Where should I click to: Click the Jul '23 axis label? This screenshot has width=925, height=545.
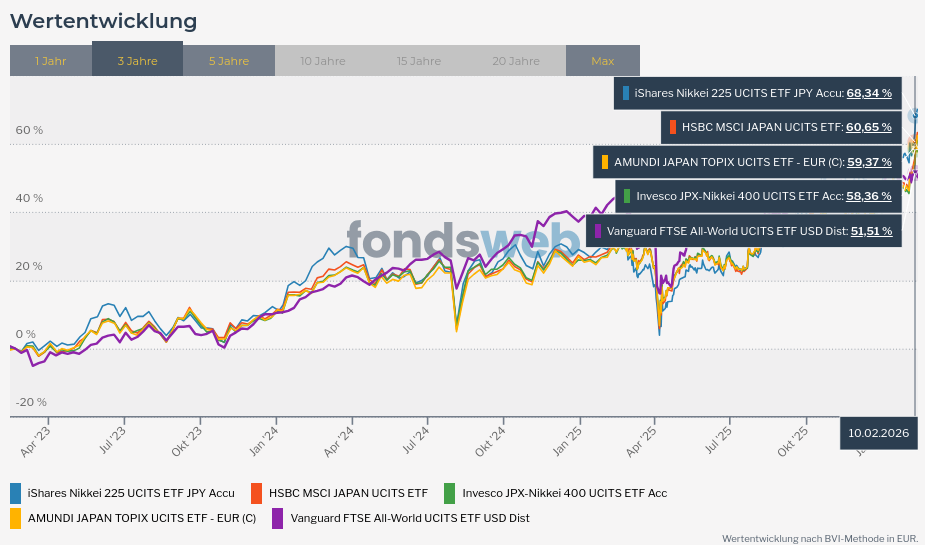pyautogui.click(x=112, y=440)
